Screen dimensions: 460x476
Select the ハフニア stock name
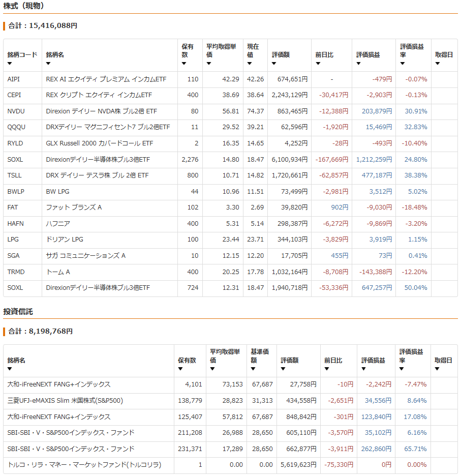(x=57, y=223)
